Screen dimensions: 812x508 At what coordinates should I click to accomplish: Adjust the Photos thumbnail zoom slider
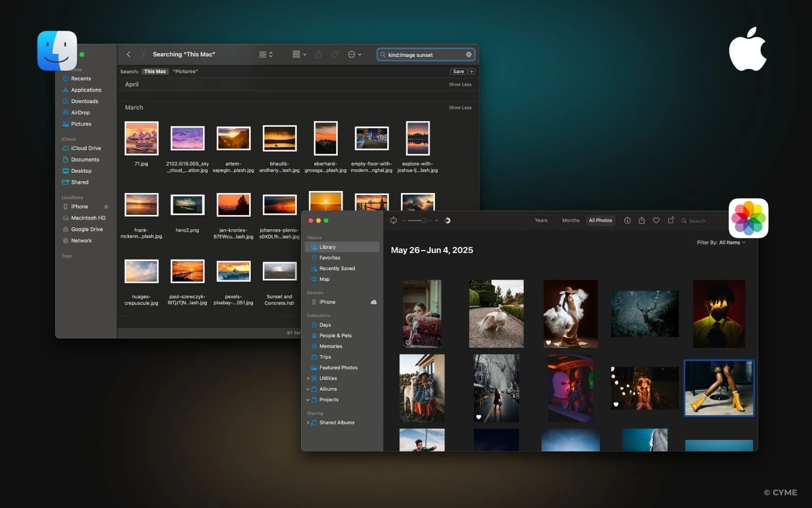click(x=423, y=220)
